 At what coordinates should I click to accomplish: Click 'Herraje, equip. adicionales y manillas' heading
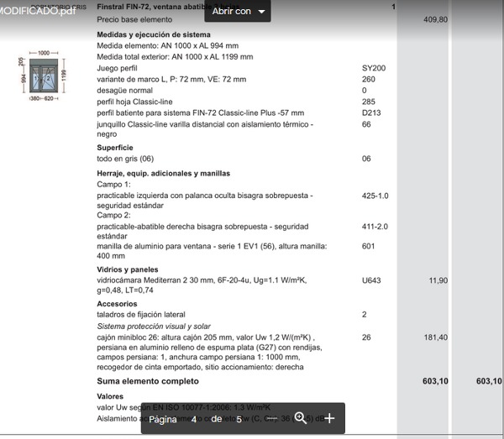pos(163,173)
